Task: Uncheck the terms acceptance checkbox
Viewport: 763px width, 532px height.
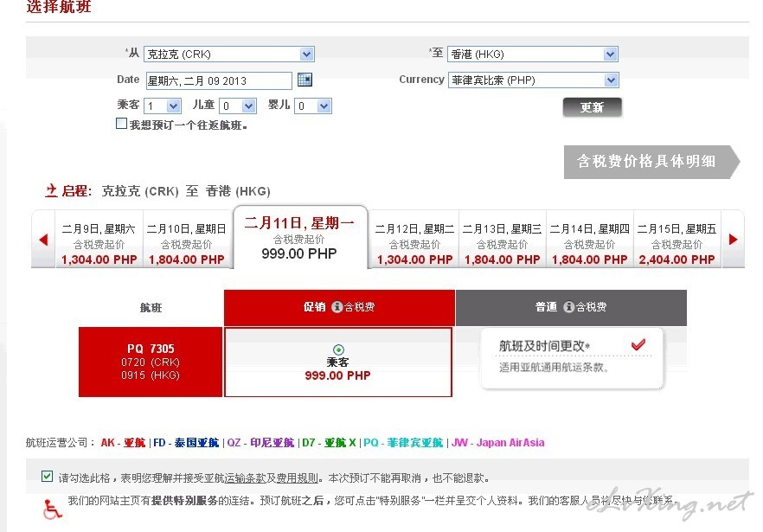Action: (48, 476)
